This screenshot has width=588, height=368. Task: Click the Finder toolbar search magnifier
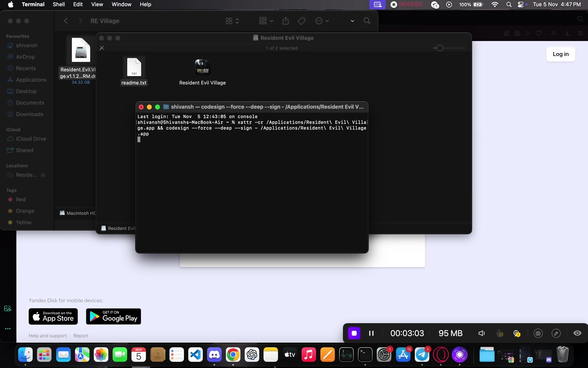tap(367, 21)
